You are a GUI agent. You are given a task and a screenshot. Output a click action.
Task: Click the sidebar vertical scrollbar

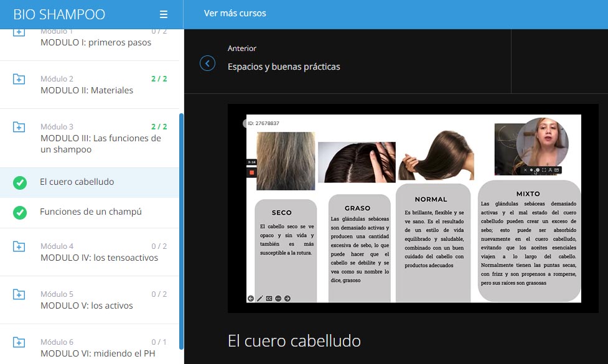point(181,230)
